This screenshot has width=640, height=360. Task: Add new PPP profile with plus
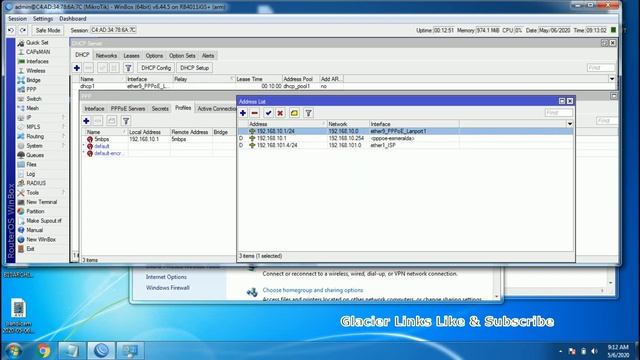(x=86, y=121)
